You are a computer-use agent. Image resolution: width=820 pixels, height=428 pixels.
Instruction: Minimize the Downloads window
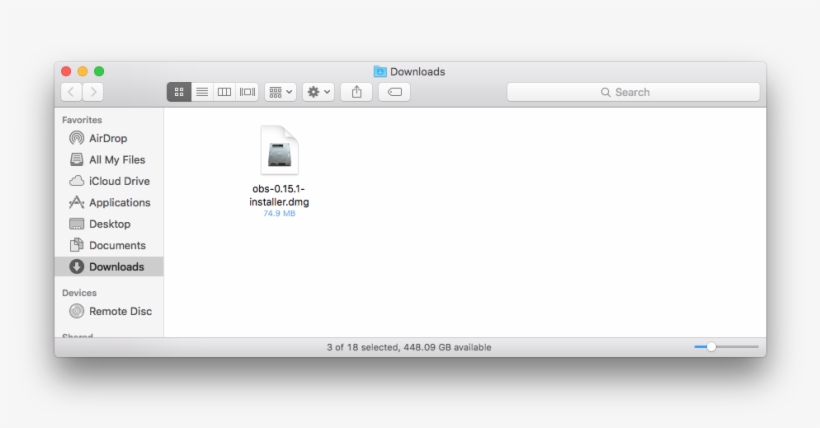click(83, 72)
